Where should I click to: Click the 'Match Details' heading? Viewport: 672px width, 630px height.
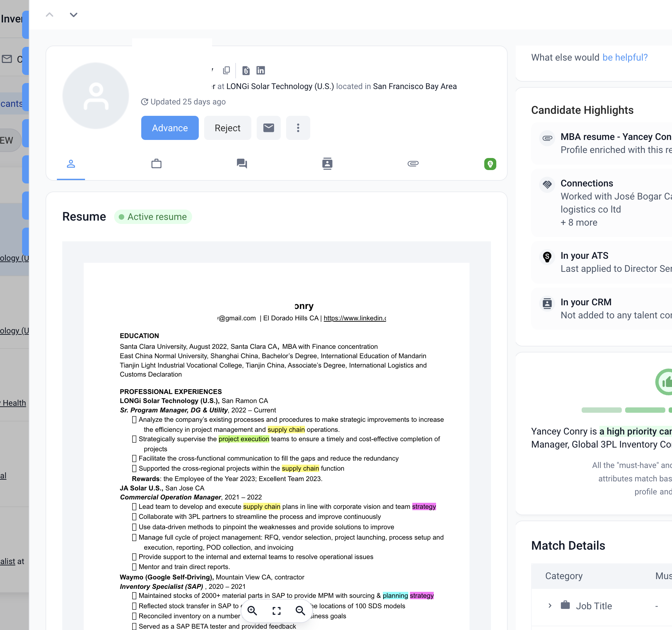(568, 545)
